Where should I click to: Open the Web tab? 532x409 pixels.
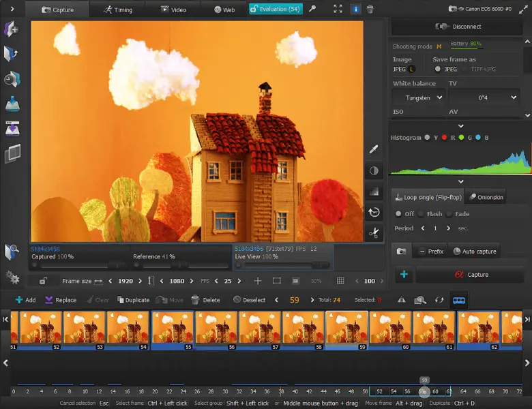pyautogui.click(x=224, y=10)
